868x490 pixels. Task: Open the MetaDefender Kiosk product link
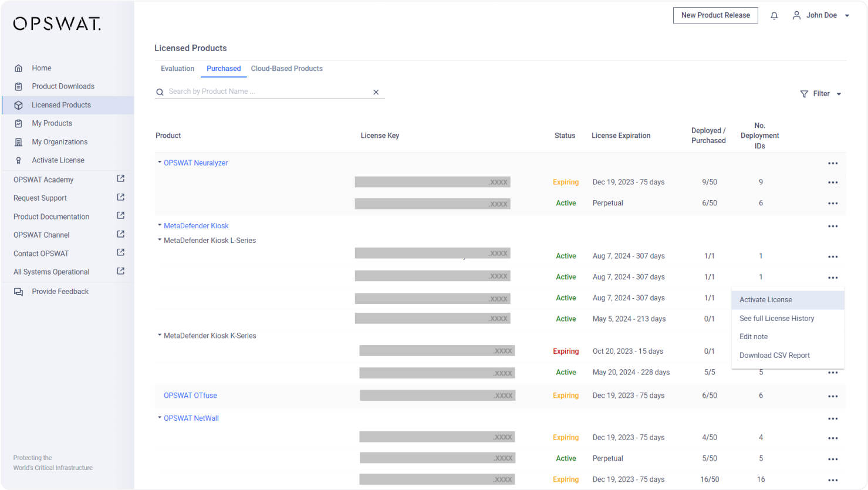tap(196, 226)
